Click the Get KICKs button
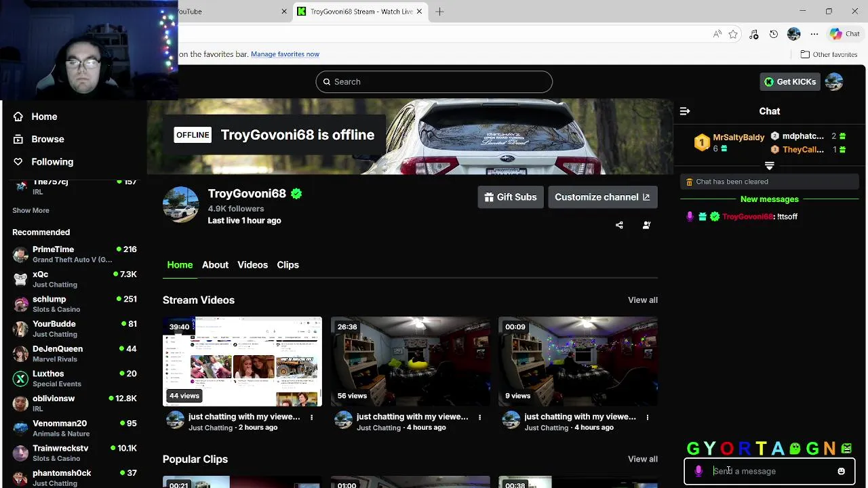Image resolution: width=868 pixels, height=488 pixels. click(x=790, y=81)
